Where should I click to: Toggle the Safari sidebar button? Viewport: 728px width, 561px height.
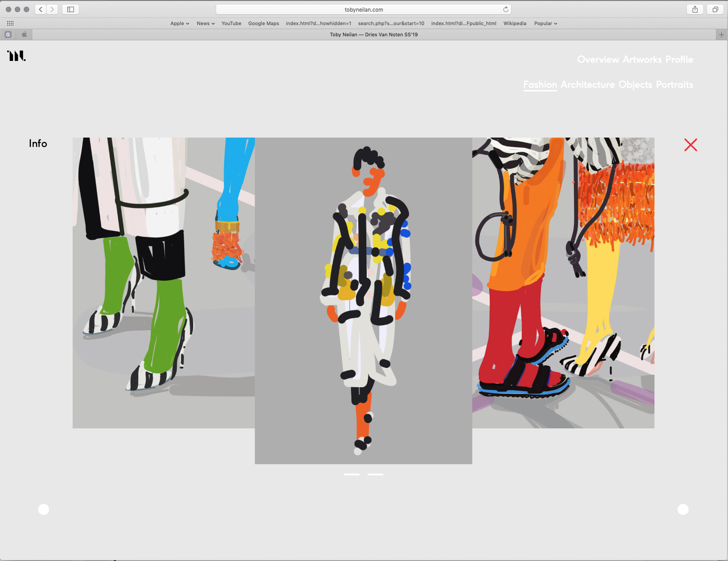tap(70, 9)
